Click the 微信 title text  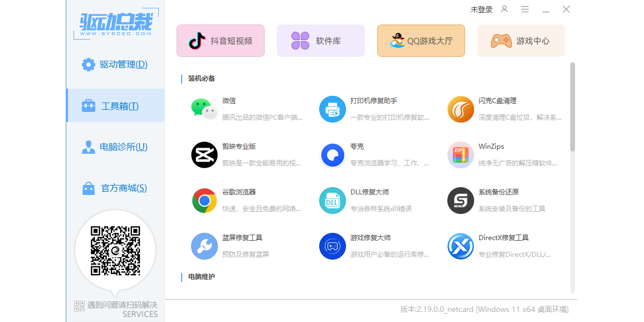pos(229,101)
